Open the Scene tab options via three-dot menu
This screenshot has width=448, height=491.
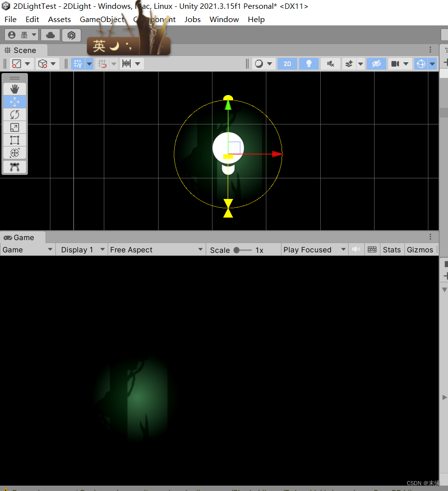point(430,49)
